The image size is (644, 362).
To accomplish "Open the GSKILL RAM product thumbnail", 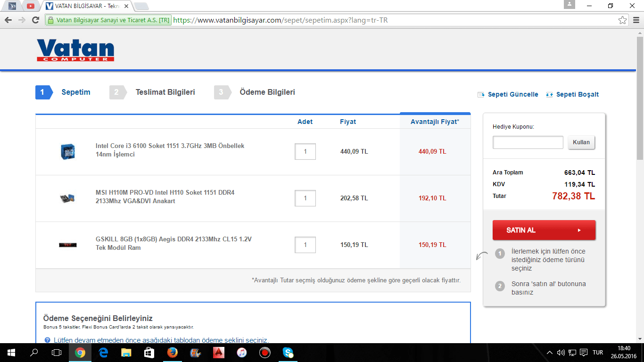I will (x=67, y=245).
